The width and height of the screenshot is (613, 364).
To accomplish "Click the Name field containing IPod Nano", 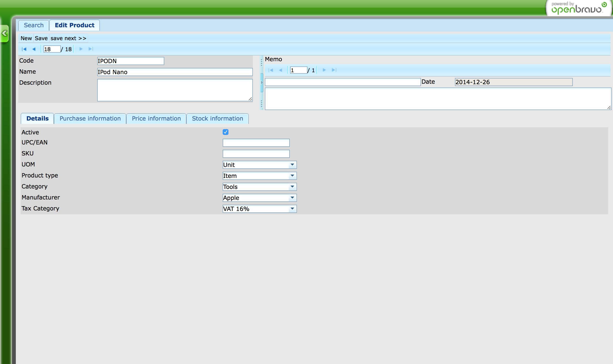I will [175, 72].
